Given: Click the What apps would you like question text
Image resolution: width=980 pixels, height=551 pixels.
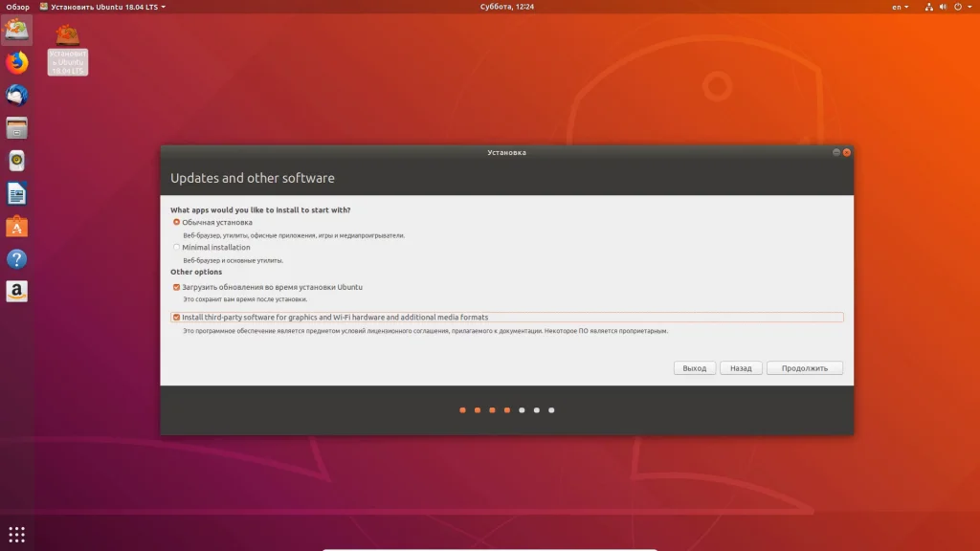Looking at the screenshot, I should [x=260, y=209].
